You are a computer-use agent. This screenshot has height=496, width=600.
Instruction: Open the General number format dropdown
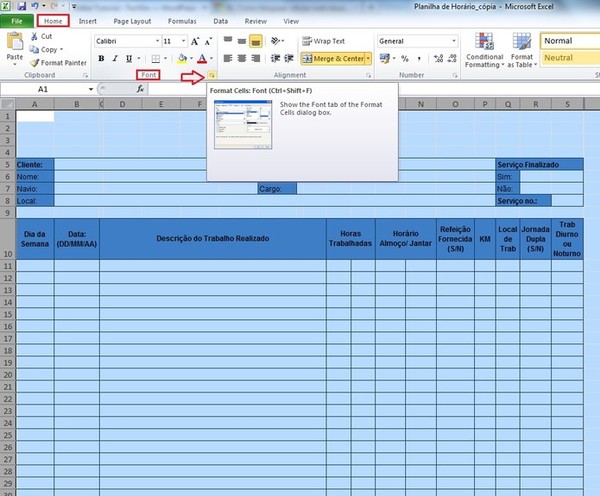(454, 41)
